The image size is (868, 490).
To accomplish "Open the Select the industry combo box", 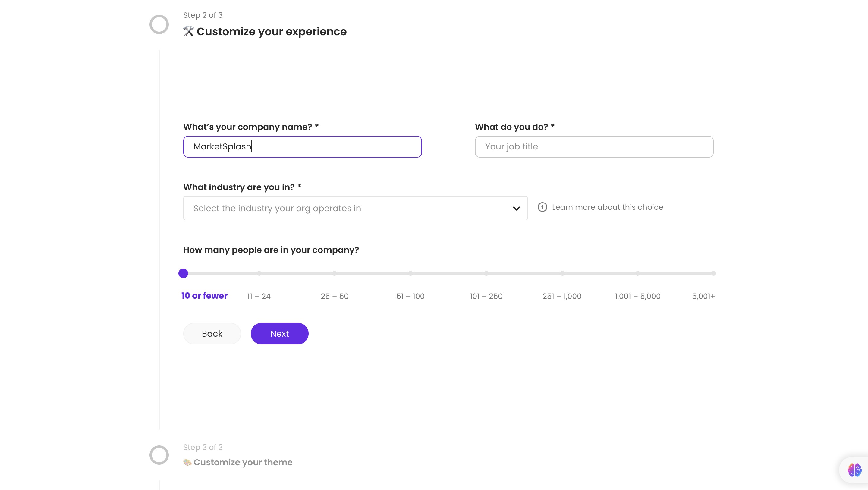I will click(x=351, y=208).
